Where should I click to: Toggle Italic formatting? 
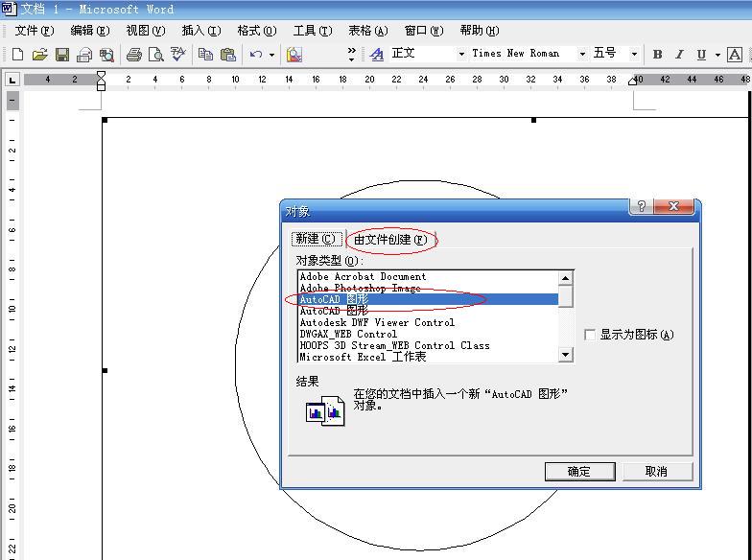(x=679, y=54)
